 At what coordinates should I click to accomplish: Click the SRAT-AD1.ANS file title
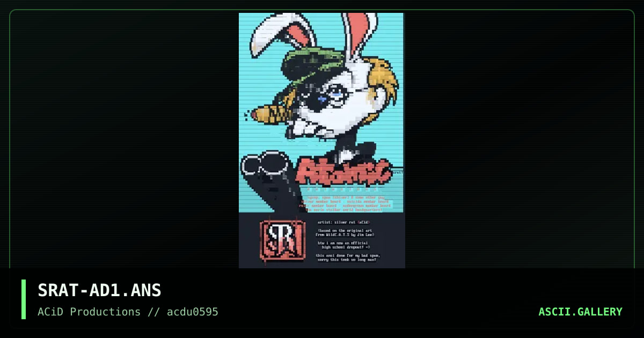[99, 290]
